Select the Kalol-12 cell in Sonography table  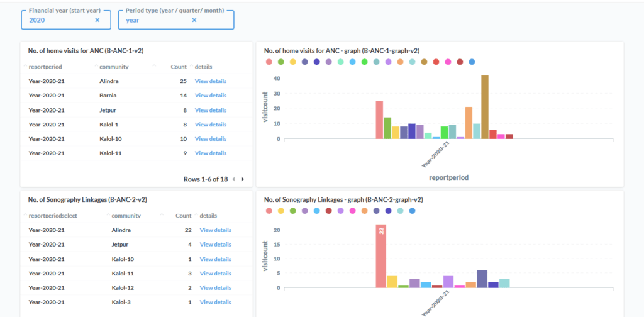[123, 288]
